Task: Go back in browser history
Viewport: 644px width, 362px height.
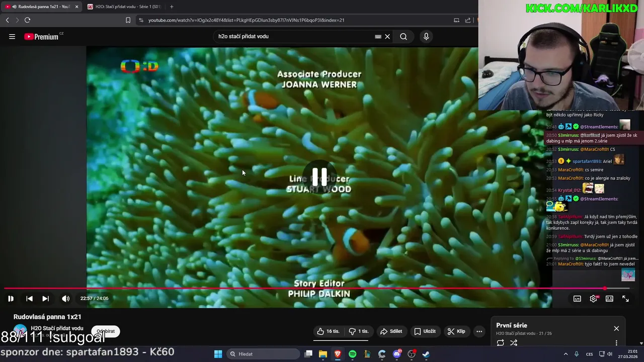Action: click(7, 20)
